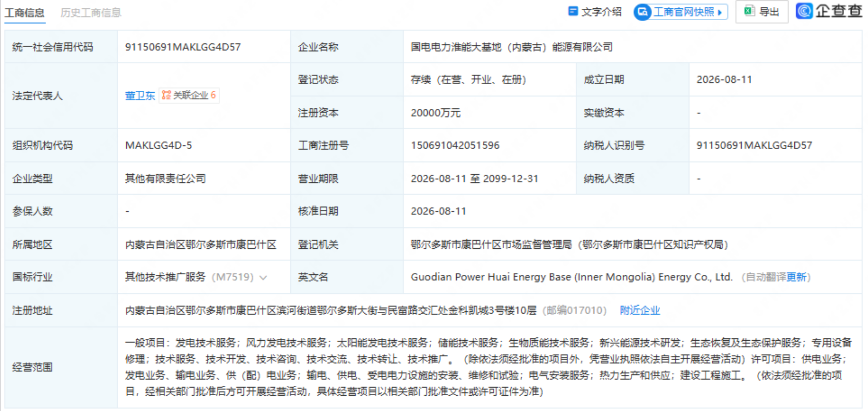Open the 历史工商信息 tab
The width and height of the screenshot is (868, 411).
tap(91, 13)
